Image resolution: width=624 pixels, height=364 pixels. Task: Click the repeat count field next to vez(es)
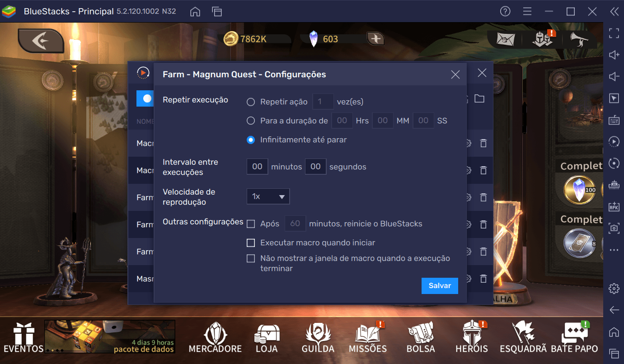point(323,102)
